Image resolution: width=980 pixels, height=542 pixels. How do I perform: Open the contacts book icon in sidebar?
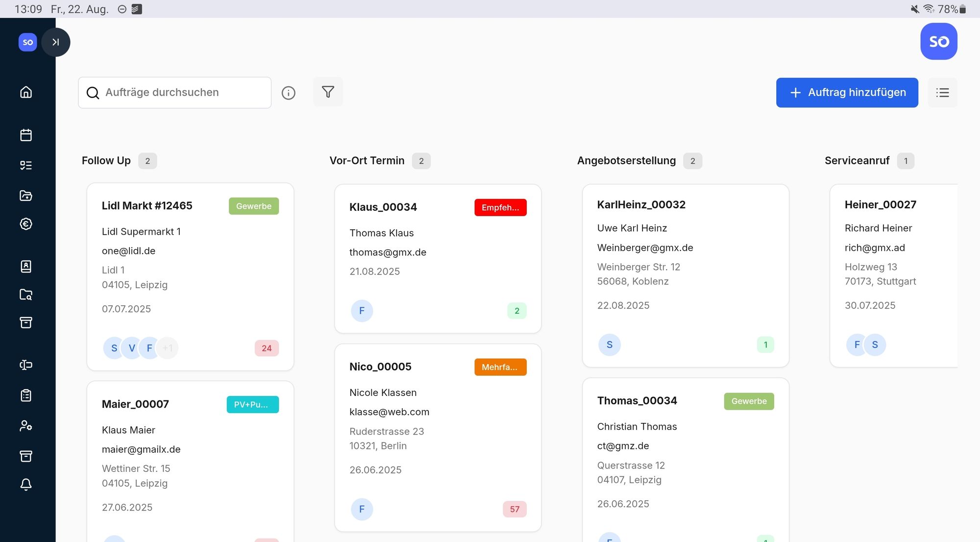pyautogui.click(x=26, y=266)
